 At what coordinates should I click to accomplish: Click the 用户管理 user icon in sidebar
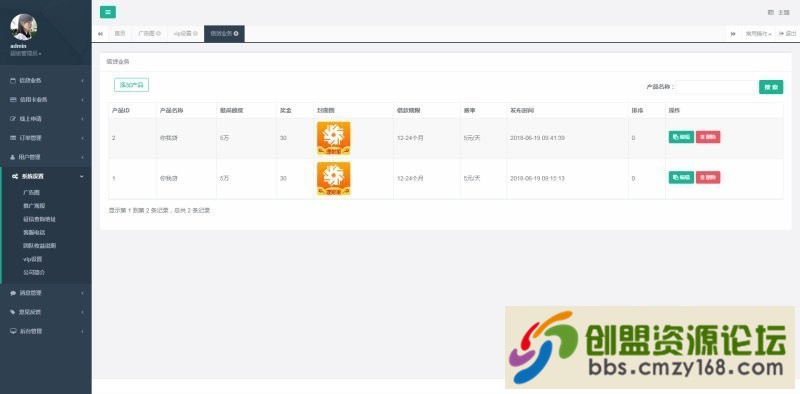(x=13, y=157)
